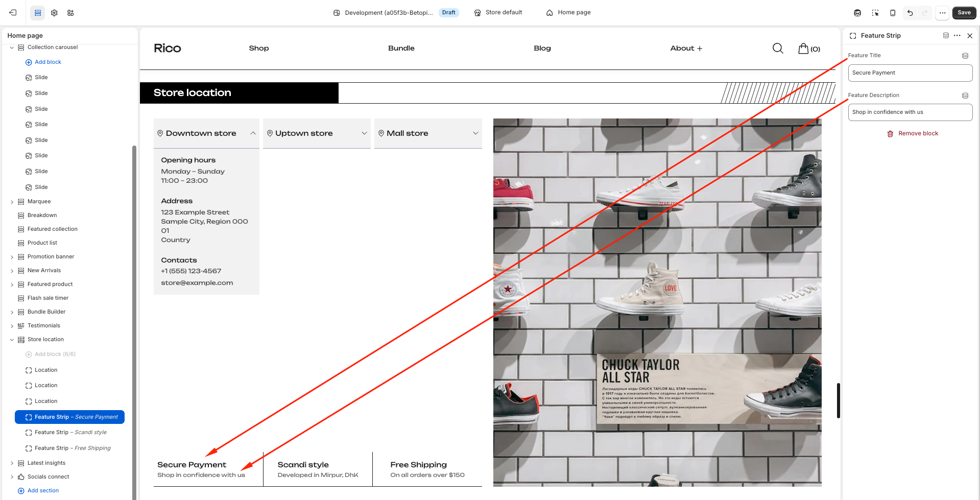Click the dynamic source icon beside Feature Description
This screenshot has width=980, height=500.
click(x=965, y=96)
